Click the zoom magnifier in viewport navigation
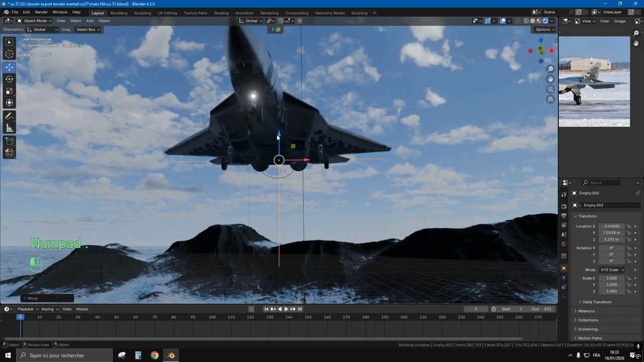This screenshot has height=362, width=644. [x=550, y=69]
